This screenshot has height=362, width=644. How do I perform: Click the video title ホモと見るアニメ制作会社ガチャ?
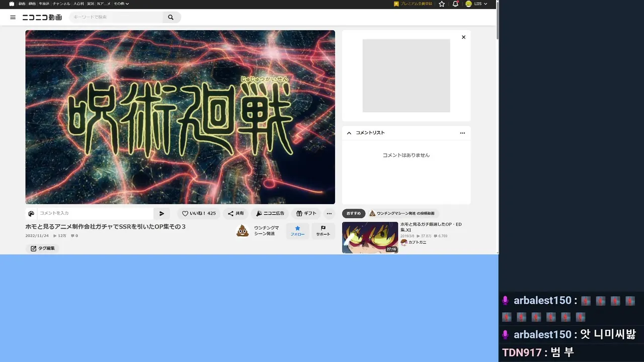[x=106, y=227]
